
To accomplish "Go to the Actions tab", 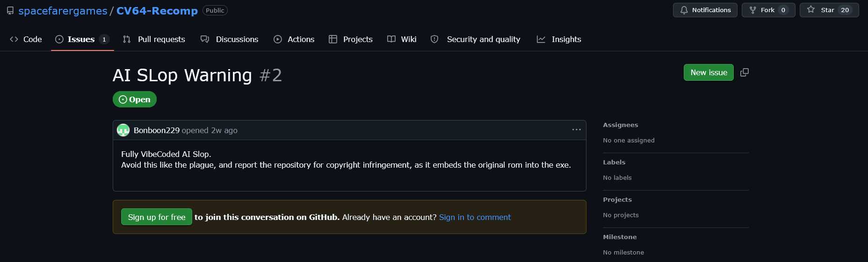I will pos(294,39).
